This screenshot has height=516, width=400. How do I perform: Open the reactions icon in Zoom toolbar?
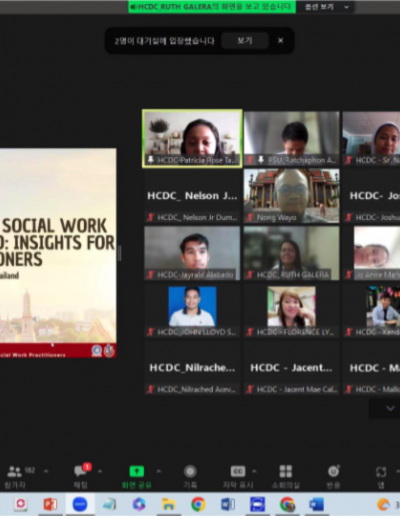click(x=334, y=471)
